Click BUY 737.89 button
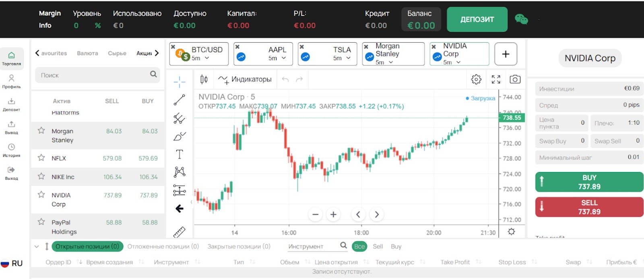 589,182
